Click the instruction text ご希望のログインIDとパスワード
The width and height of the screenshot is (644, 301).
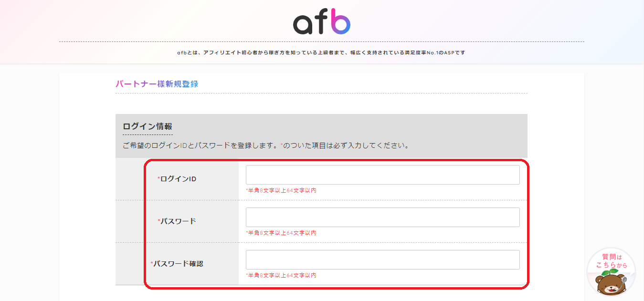(x=265, y=145)
